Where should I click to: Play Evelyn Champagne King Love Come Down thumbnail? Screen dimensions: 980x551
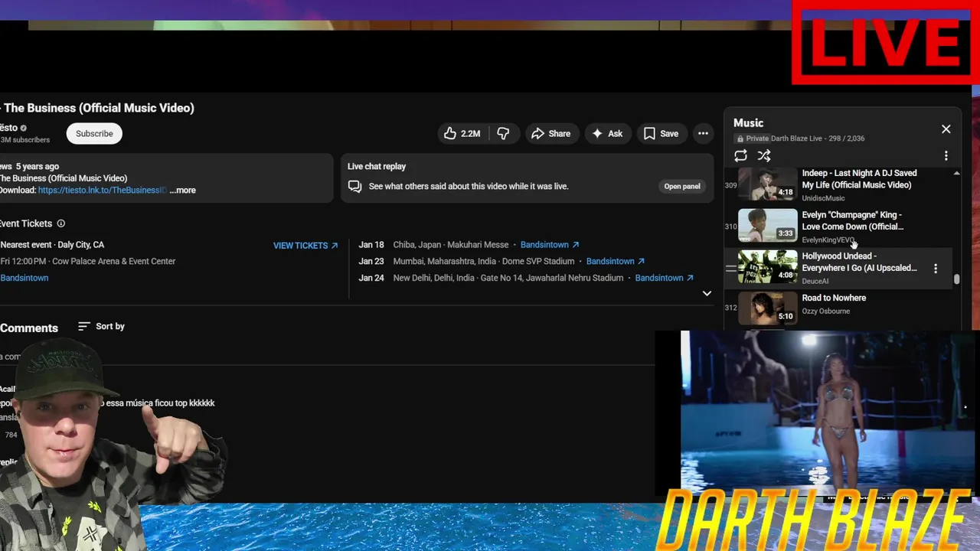[x=767, y=224]
